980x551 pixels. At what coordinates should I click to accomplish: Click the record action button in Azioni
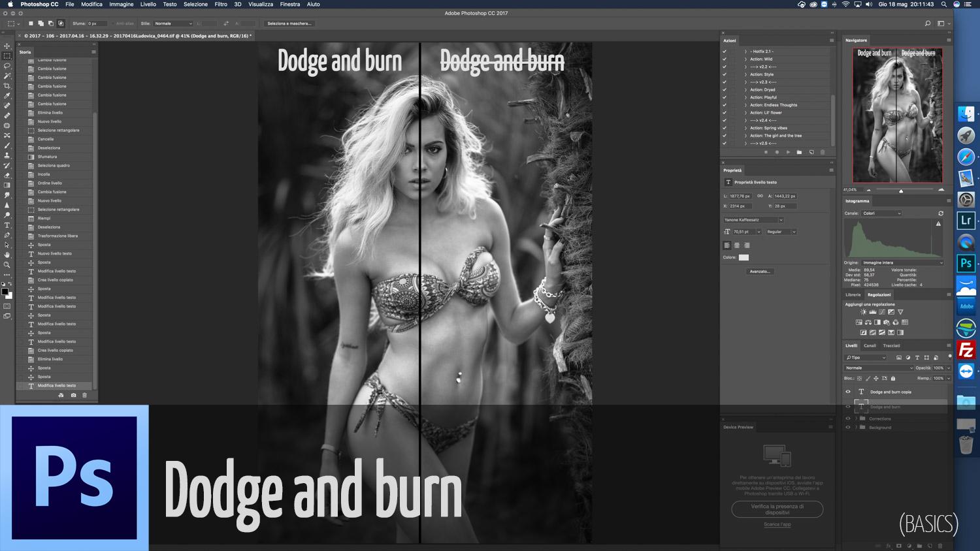[777, 152]
